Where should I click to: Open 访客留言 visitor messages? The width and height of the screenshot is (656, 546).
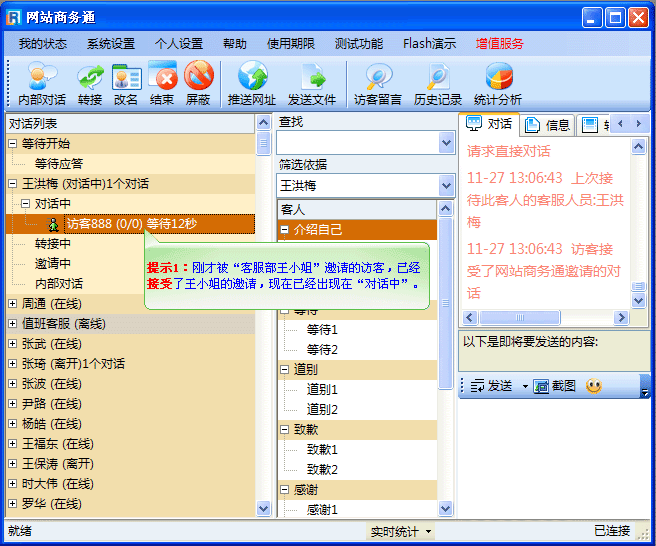click(x=378, y=78)
